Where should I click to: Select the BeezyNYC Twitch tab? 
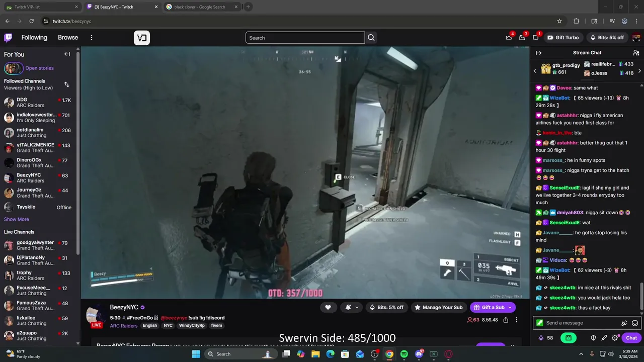(x=122, y=7)
